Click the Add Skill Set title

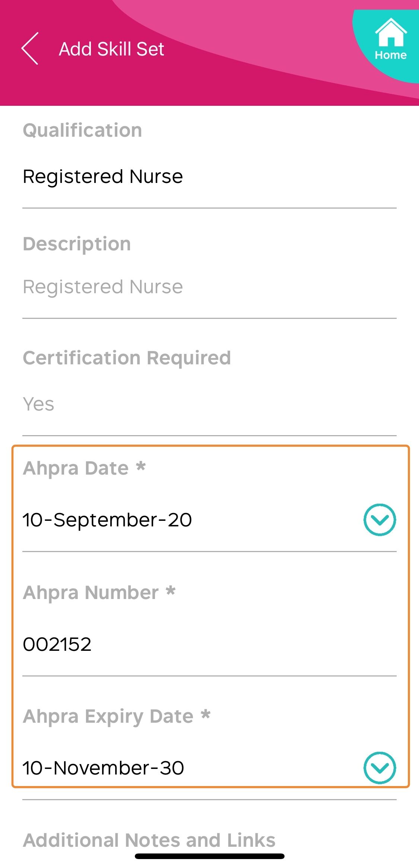[x=111, y=49]
